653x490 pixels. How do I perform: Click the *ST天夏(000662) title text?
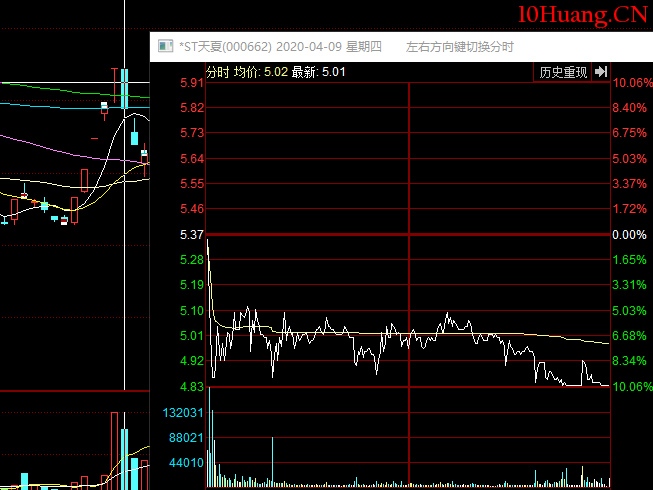point(225,47)
